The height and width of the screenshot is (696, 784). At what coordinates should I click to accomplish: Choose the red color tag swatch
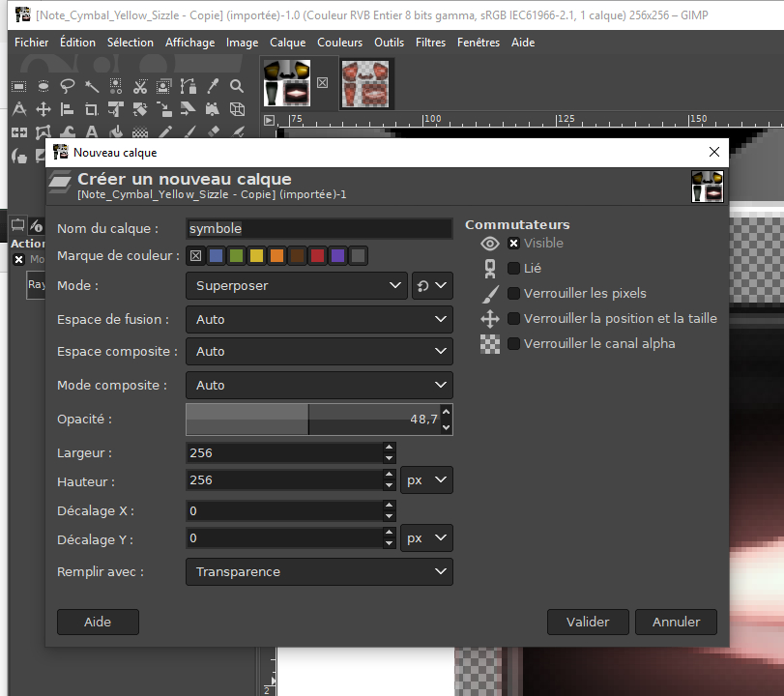click(317, 256)
